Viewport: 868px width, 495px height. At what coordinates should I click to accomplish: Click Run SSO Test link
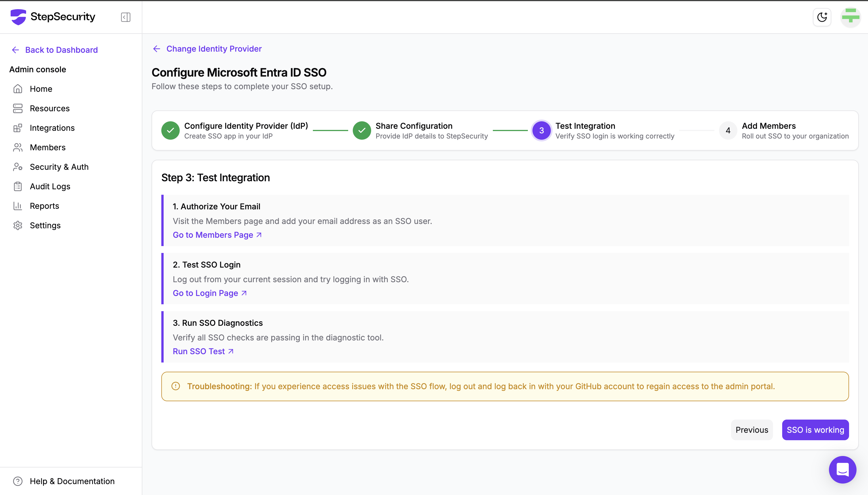pyautogui.click(x=203, y=351)
